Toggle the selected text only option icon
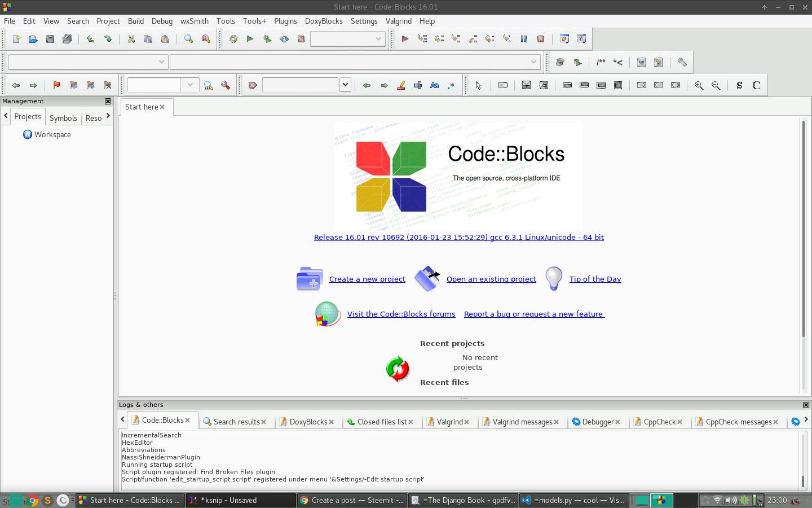Screen dimensions: 812x508 (418, 85)
